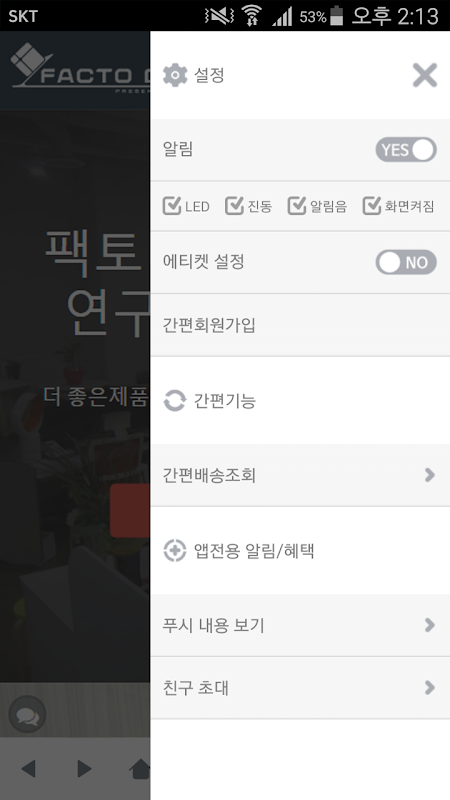Expand 간편배송조회 via its chevron
This screenshot has height=800, width=450.
coord(430,475)
